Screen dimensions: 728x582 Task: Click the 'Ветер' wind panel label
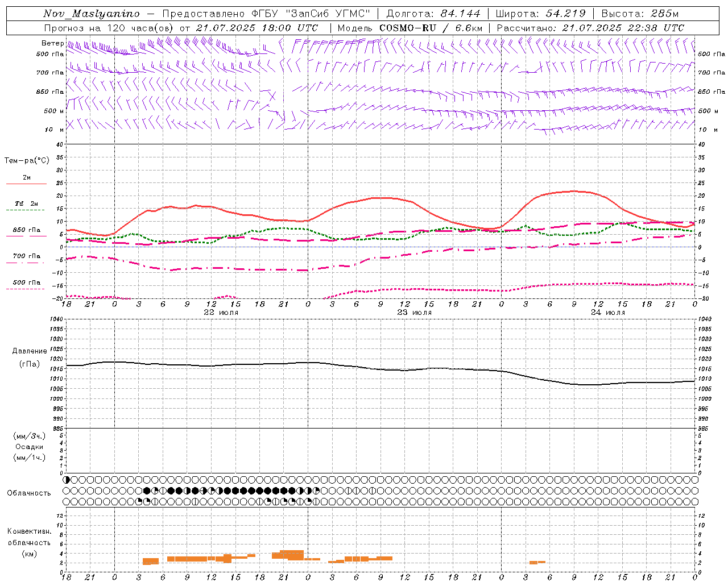(x=52, y=43)
